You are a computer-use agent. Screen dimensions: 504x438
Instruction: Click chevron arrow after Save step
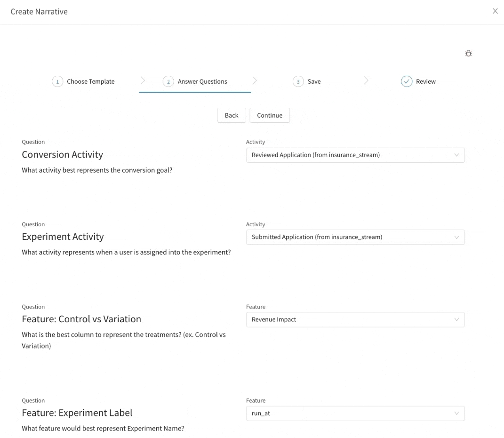click(366, 81)
